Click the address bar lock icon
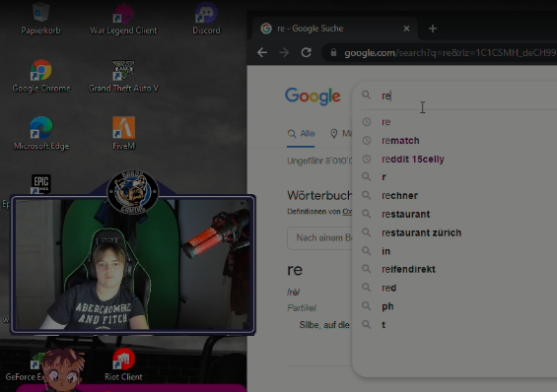 pos(333,53)
